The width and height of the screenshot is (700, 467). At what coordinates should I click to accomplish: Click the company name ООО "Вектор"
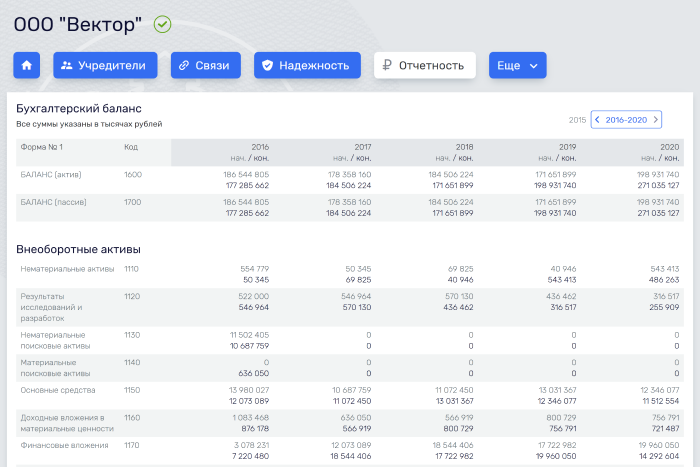(x=78, y=25)
